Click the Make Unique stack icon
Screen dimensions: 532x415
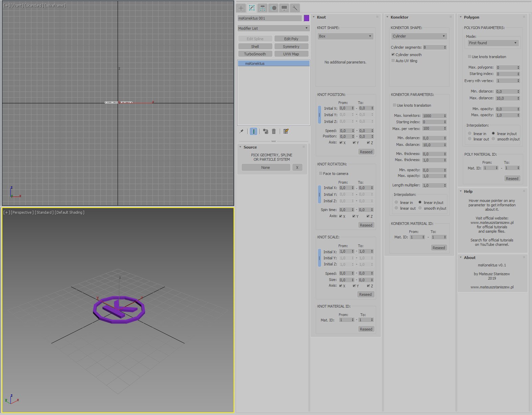(266, 131)
